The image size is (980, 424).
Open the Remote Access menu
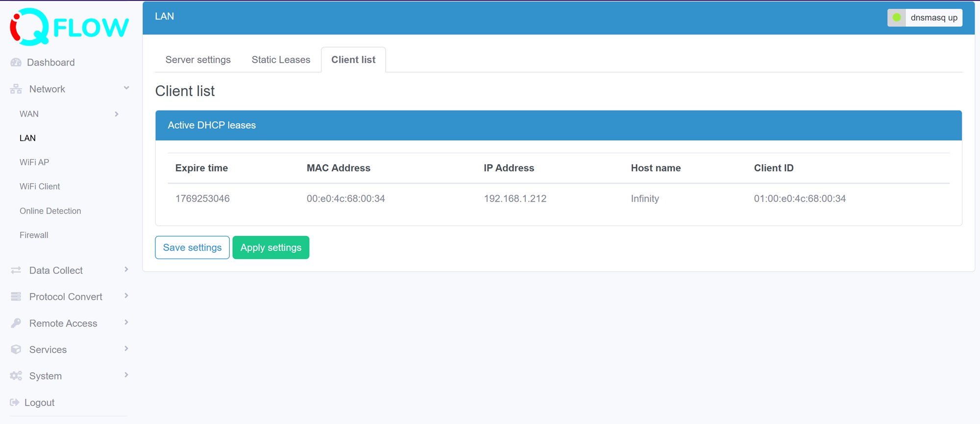(63, 323)
